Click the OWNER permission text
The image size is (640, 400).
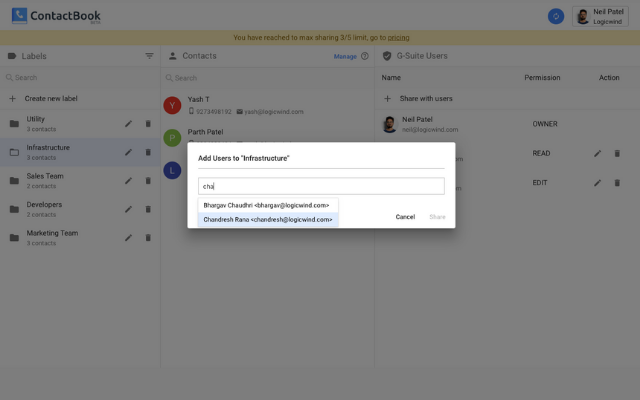click(544, 124)
